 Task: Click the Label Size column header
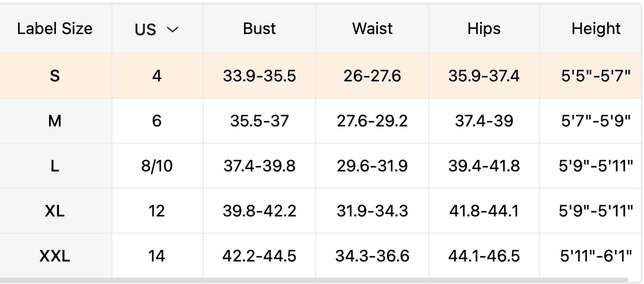tap(55, 29)
